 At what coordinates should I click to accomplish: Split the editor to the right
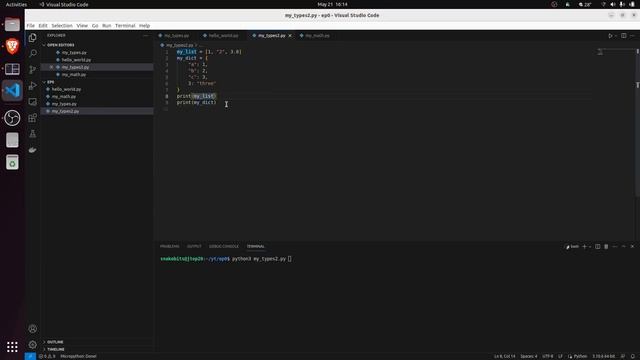[x=624, y=36]
